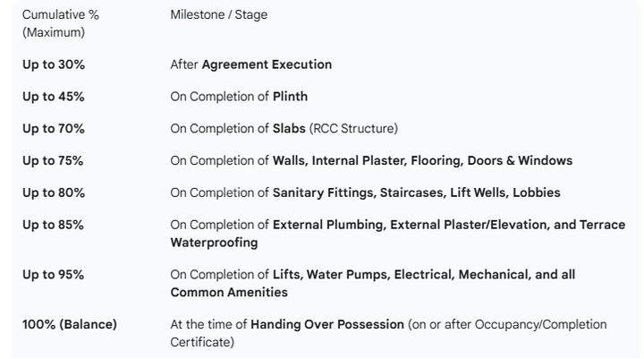Click the bold "Agreement Execution" text
Screen dimensions: 644x359
coord(267,64)
